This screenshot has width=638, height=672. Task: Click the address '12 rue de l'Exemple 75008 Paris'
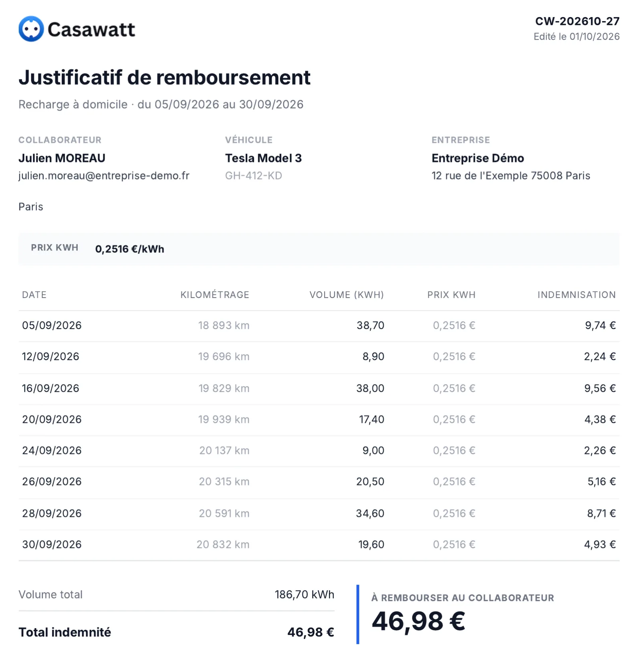click(511, 176)
